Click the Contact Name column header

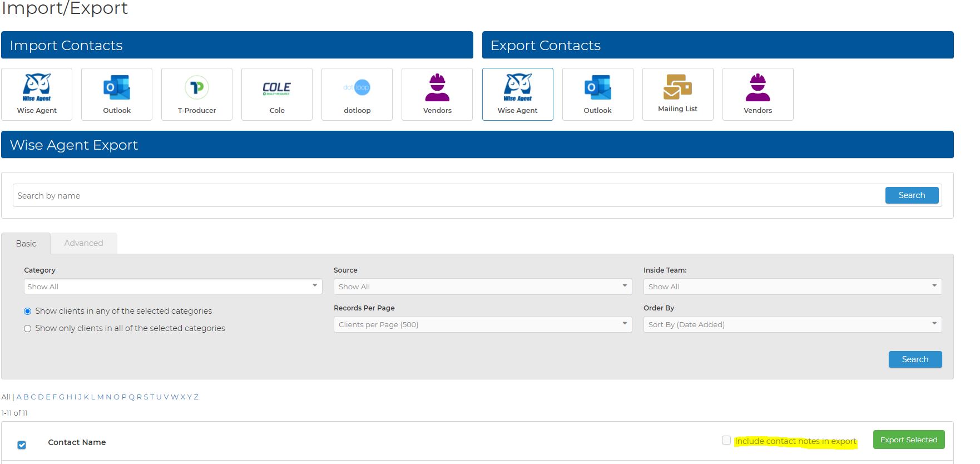click(x=77, y=442)
